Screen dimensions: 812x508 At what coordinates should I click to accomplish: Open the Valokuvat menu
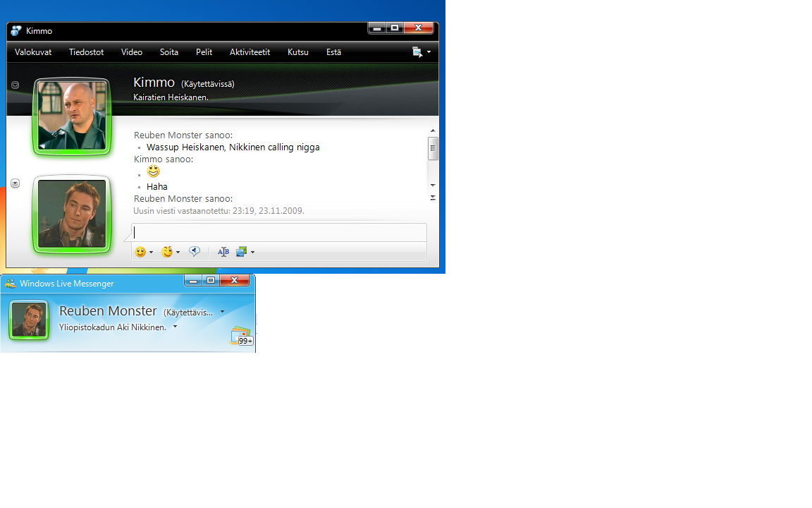[x=33, y=52]
